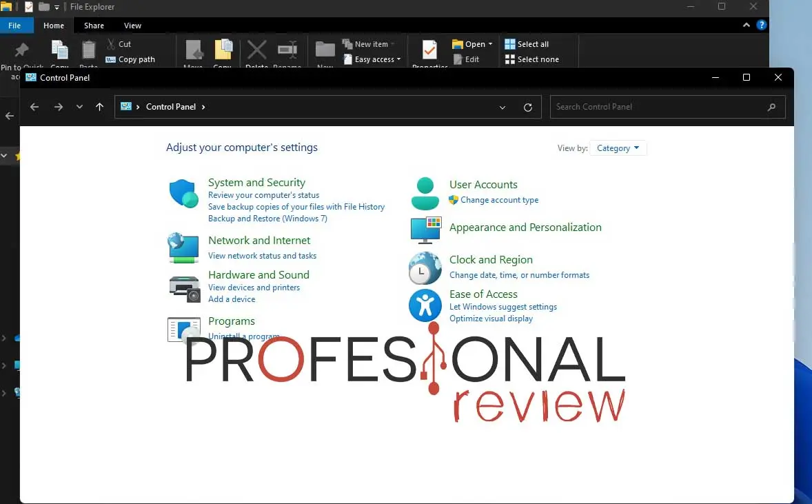Click the search magnifier in Control Panel
Screen dimensions: 812x504
[x=771, y=108]
